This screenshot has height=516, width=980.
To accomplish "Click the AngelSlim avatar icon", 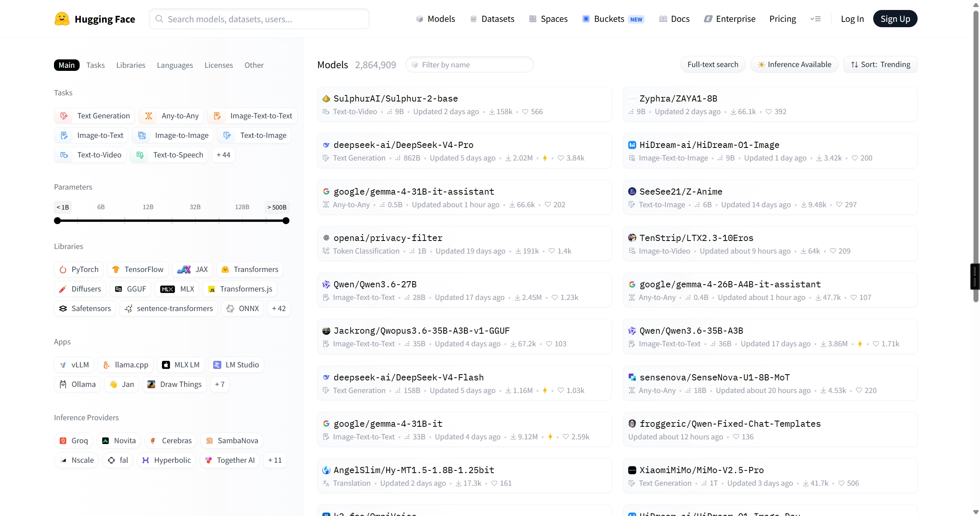I will [x=326, y=470].
